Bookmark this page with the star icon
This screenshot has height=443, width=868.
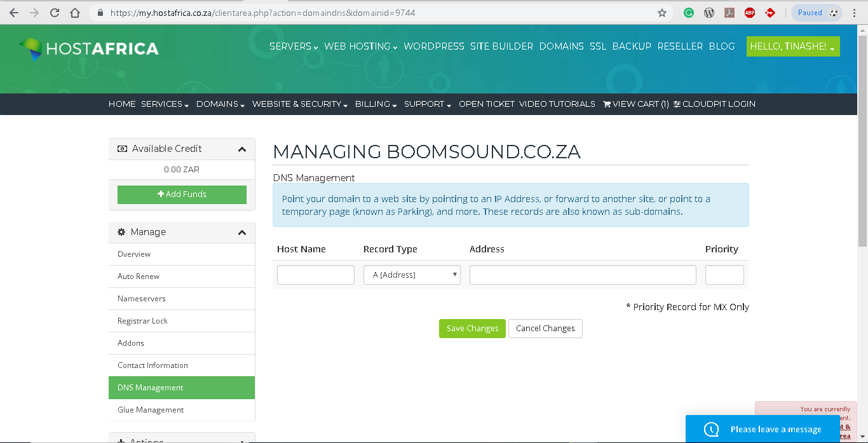click(662, 13)
